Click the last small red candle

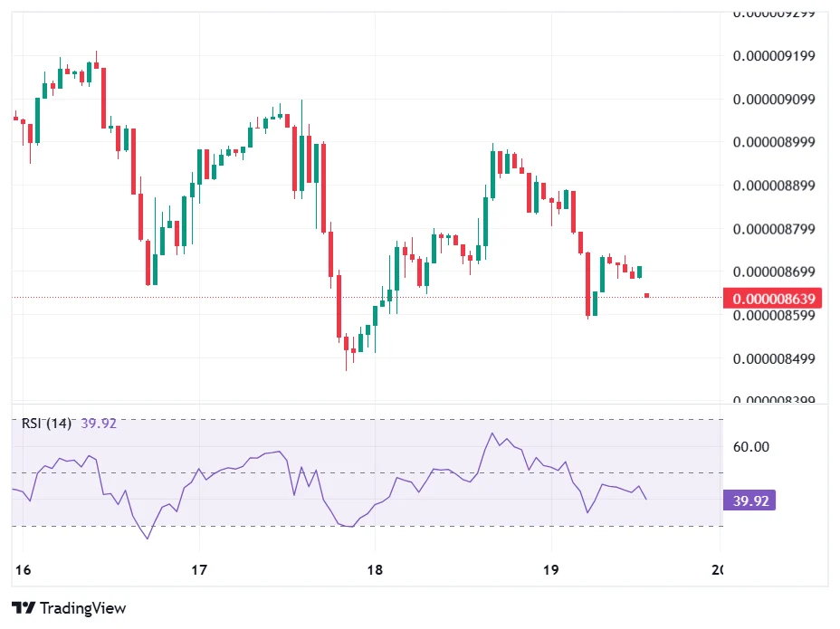(647, 295)
